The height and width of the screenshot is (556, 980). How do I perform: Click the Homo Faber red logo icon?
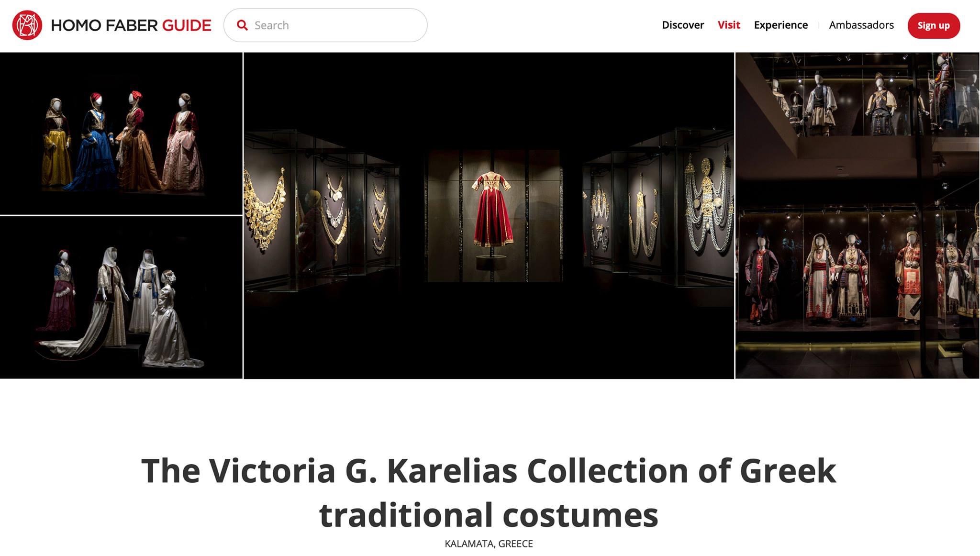[27, 25]
